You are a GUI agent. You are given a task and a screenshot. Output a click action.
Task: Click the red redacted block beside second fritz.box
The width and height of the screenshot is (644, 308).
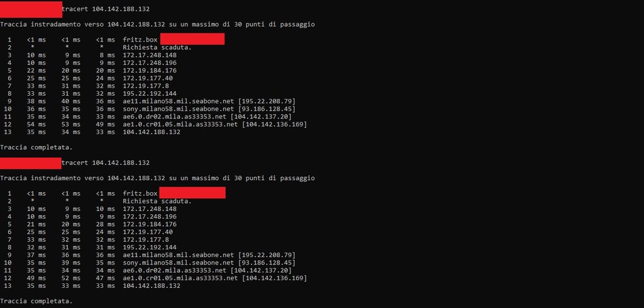point(192,193)
